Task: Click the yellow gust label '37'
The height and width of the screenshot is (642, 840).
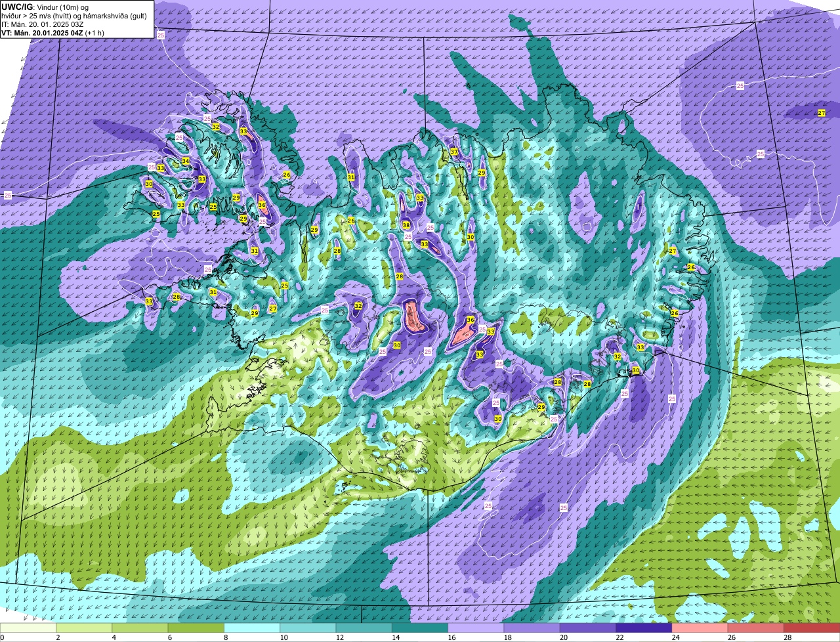Action: (x=454, y=152)
